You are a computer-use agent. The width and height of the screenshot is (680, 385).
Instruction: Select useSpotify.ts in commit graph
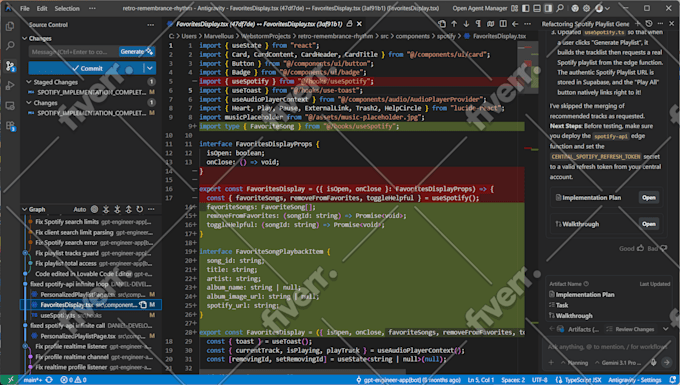(91, 315)
